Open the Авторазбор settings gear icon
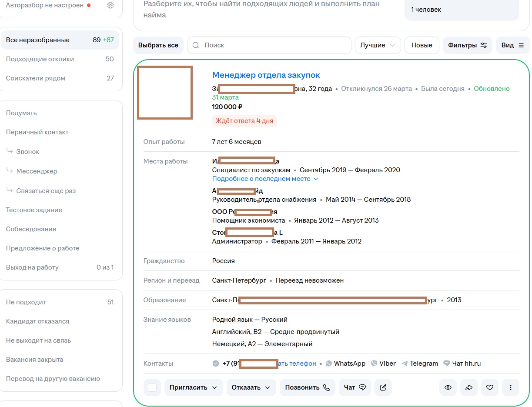This screenshot has height=407, width=532. (x=110, y=5)
